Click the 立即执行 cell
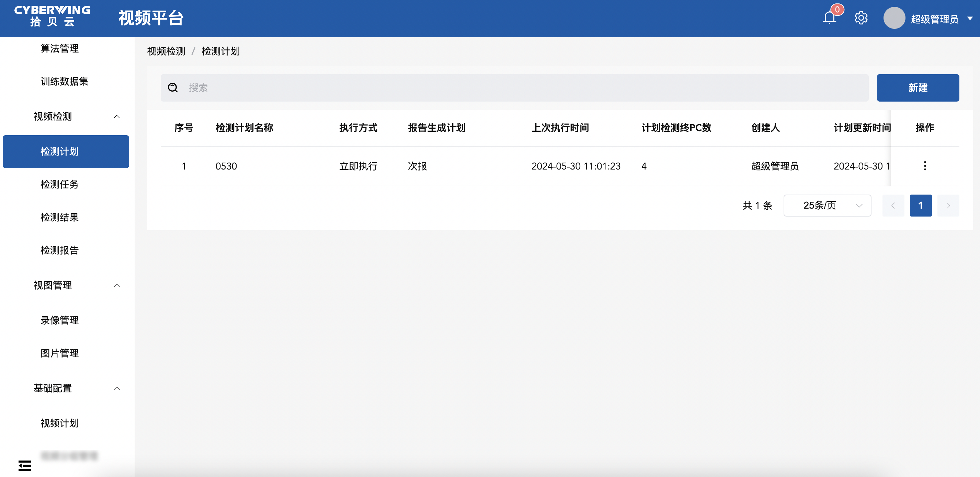This screenshot has width=980, height=477. tap(358, 166)
